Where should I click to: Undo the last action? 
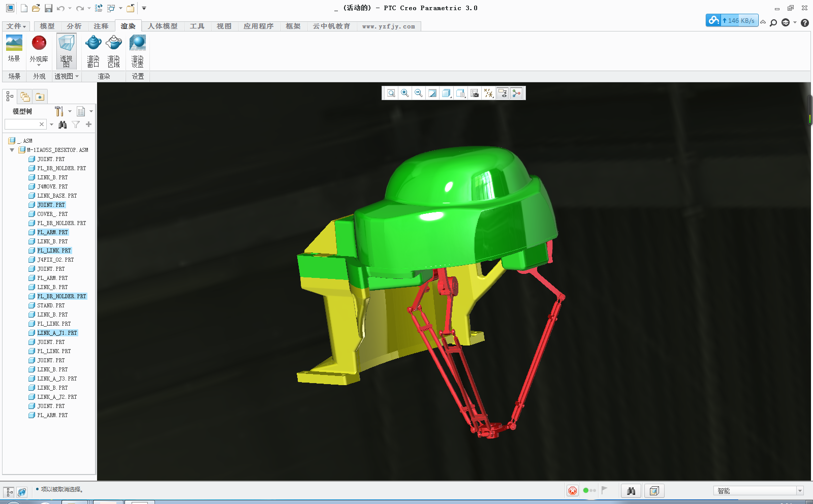pyautogui.click(x=60, y=8)
